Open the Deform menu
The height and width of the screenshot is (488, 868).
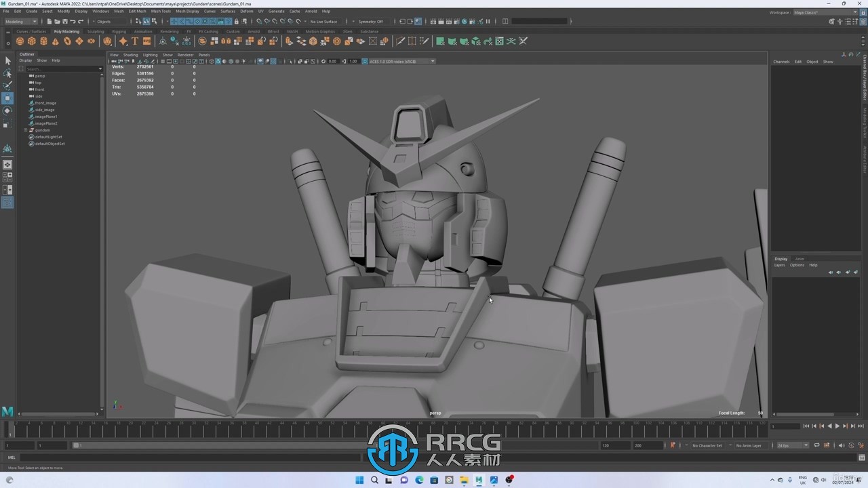click(246, 12)
